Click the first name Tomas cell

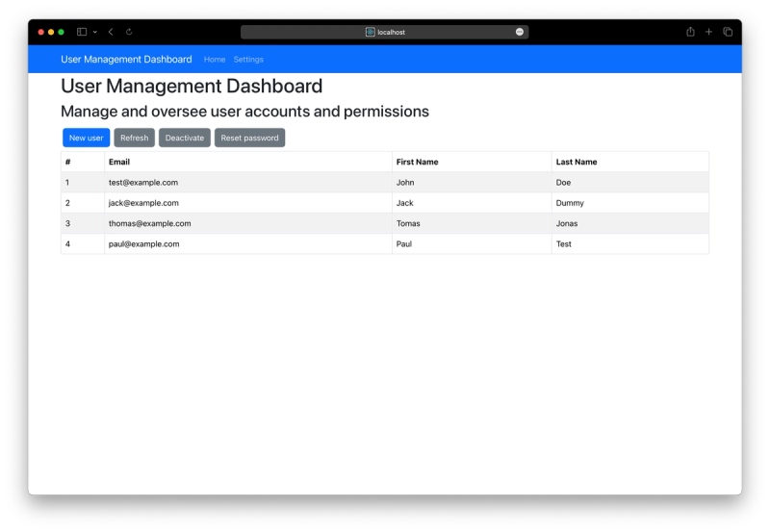tap(472, 224)
